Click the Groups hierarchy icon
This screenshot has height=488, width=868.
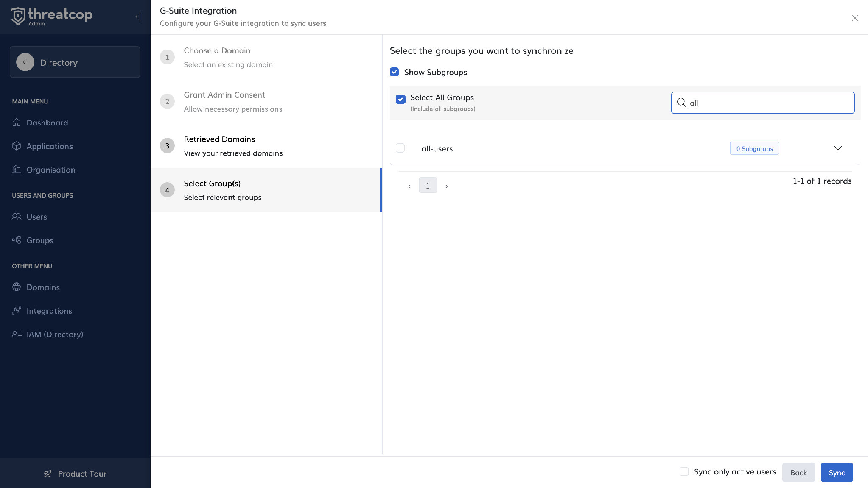[17, 240]
